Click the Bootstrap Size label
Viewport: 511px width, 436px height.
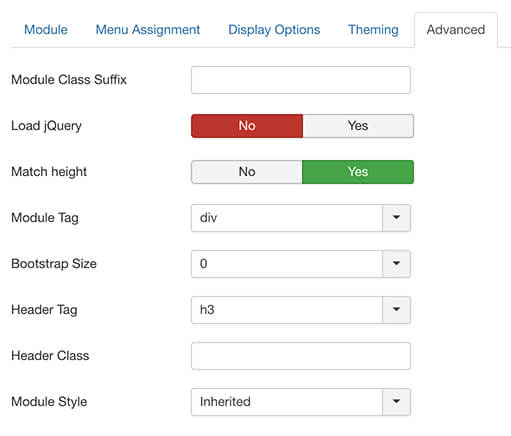pos(54,264)
